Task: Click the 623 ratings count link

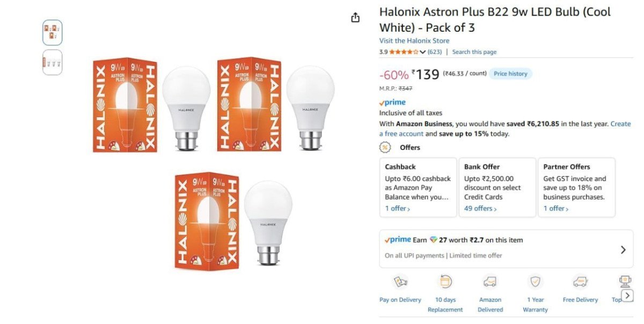Action: [x=434, y=52]
